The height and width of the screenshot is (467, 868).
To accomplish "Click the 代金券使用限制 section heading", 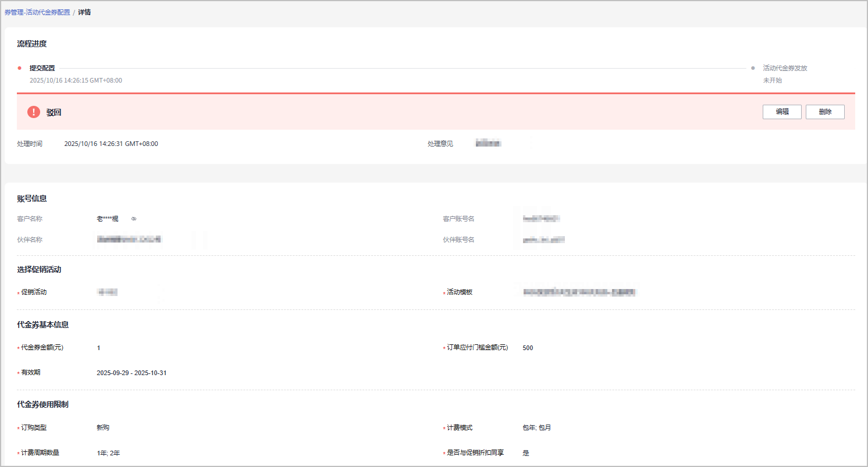I will tap(43, 404).
